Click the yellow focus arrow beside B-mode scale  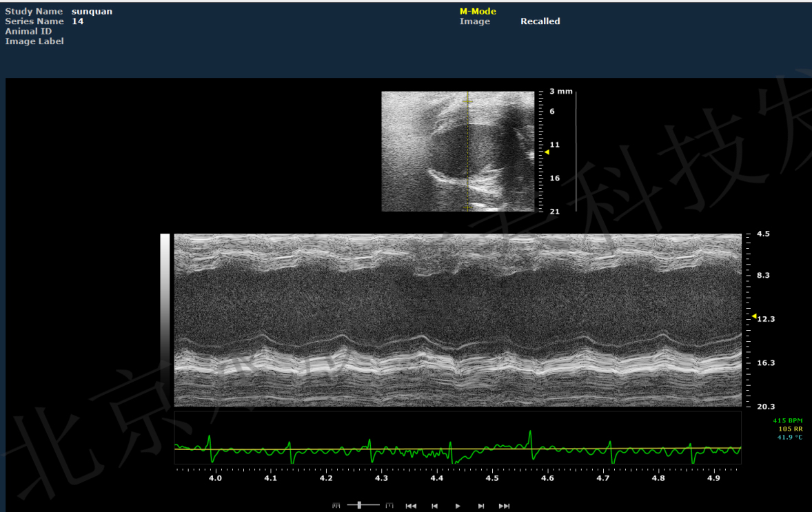tap(547, 152)
